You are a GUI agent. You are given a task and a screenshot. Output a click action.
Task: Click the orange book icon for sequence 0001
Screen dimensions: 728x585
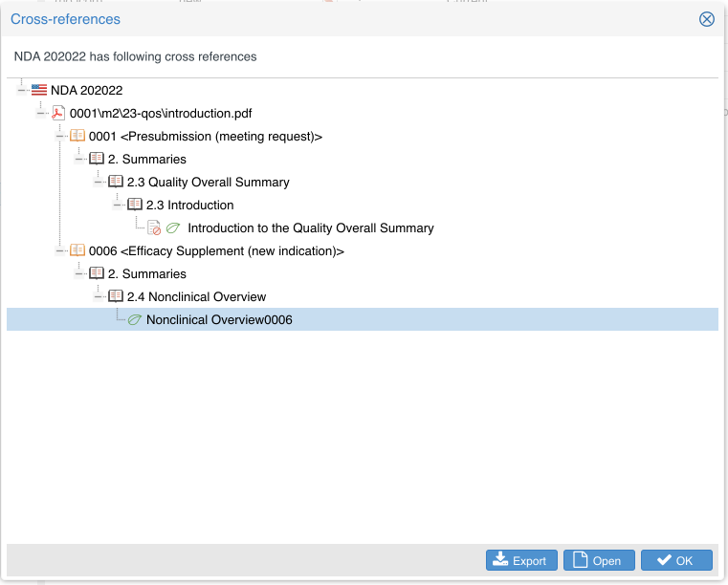tap(77, 136)
